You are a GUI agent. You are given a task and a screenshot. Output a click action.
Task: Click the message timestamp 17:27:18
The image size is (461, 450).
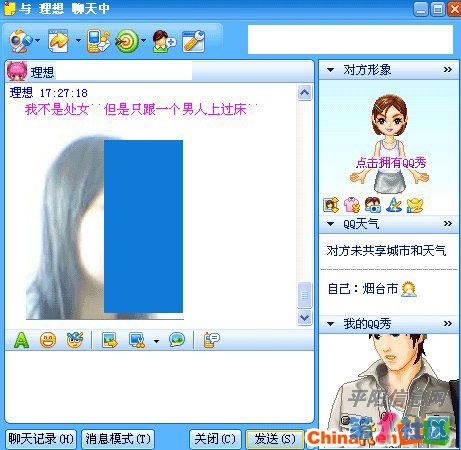point(64,93)
